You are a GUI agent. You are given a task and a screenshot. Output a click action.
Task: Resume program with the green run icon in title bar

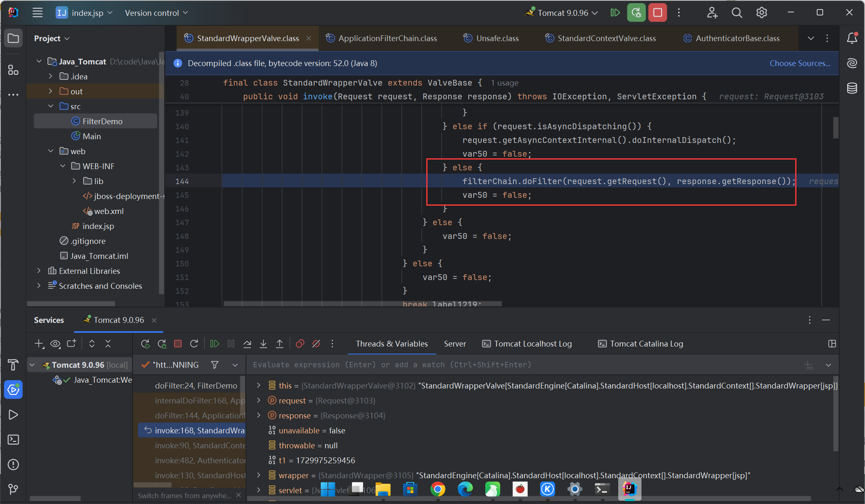click(615, 13)
